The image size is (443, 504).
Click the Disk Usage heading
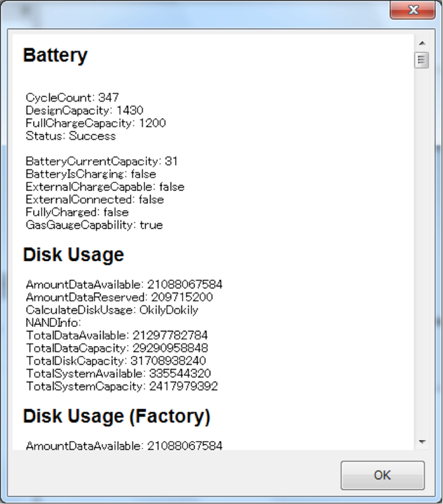coord(73,255)
